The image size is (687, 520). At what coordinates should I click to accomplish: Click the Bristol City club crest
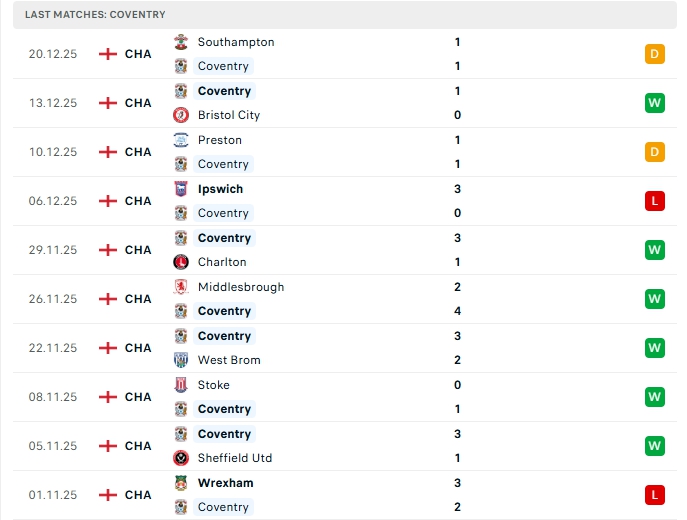click(181, 115)
